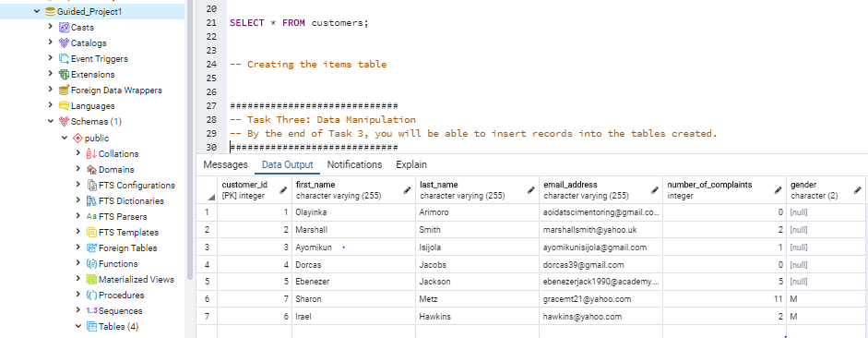Collapse the Guided_Project1 database node
The width and height of the screenshot is (868, 338).
tap(37, 12)
